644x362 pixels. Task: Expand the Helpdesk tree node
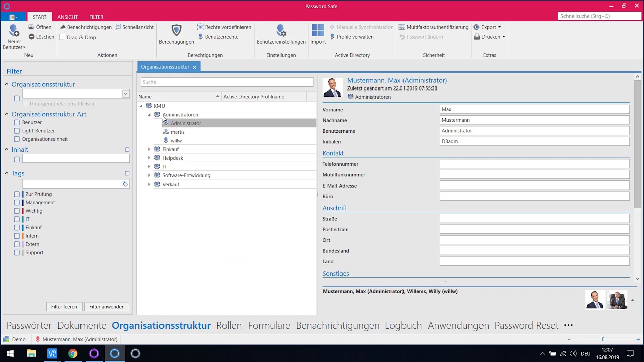tap(149, 158)
